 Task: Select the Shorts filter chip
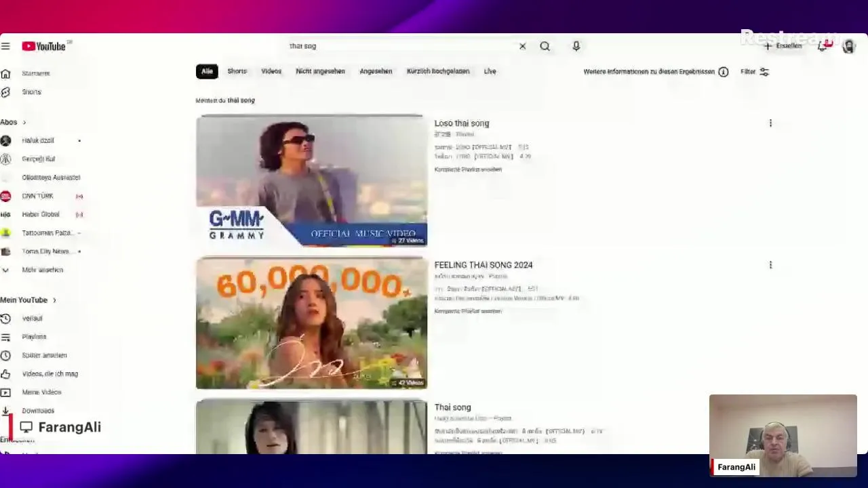[237, 71]
